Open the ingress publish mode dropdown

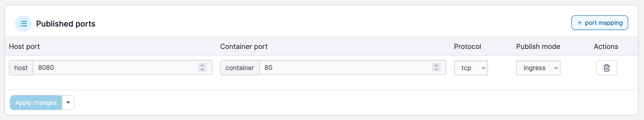[x=538, y=68]
